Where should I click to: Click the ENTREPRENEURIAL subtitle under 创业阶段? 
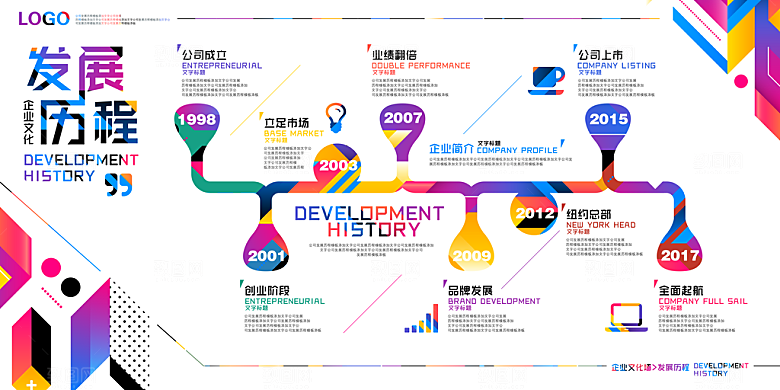(285, 301)
